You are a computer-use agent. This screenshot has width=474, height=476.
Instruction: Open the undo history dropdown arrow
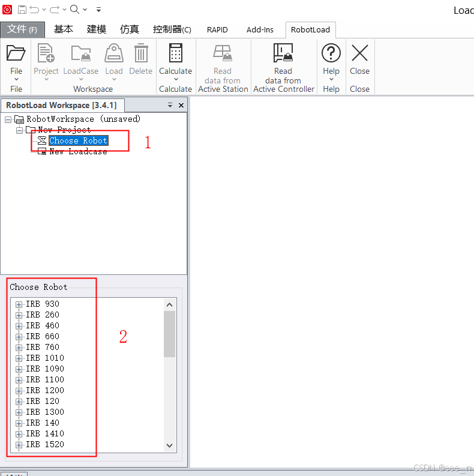click(44, 10)
